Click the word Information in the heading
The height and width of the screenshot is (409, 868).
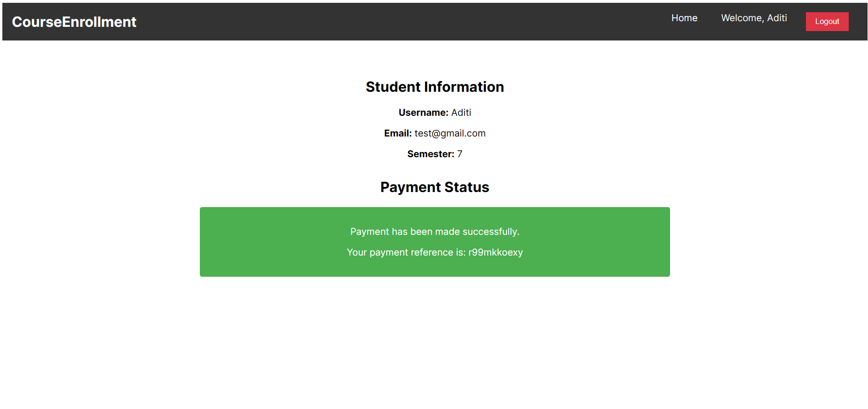(464, 87)
